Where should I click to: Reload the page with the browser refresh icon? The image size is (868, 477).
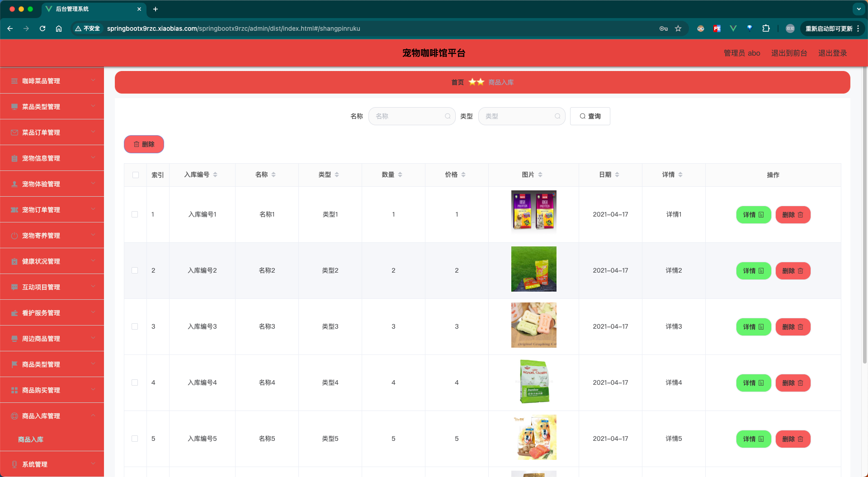42,28
